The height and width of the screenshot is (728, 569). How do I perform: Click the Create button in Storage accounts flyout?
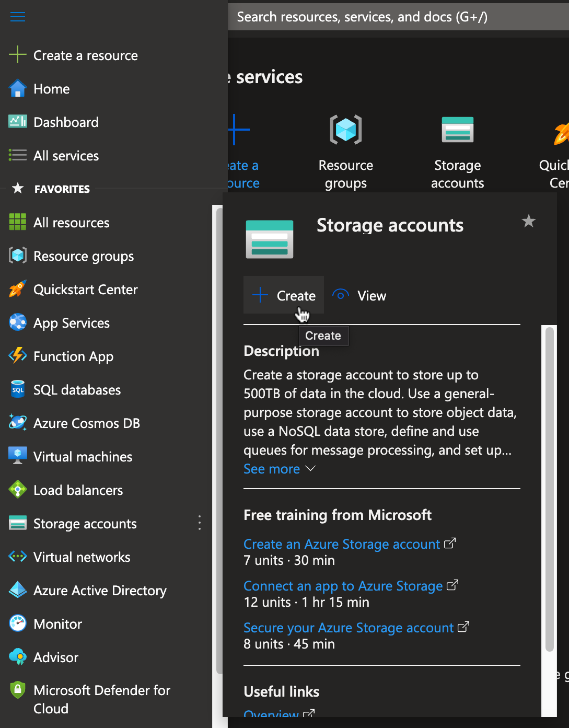pos(284,295)
